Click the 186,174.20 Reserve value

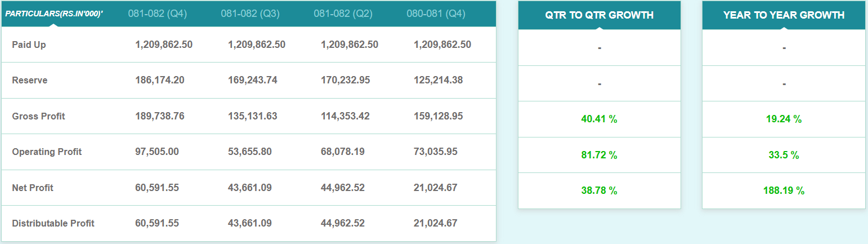tap(160, 80)
